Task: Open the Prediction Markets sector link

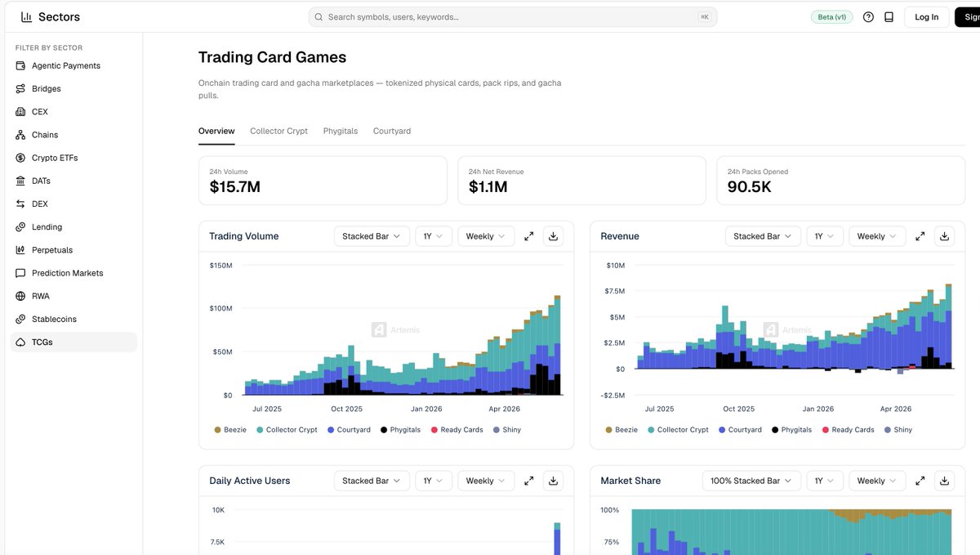Action: [73, 273]
